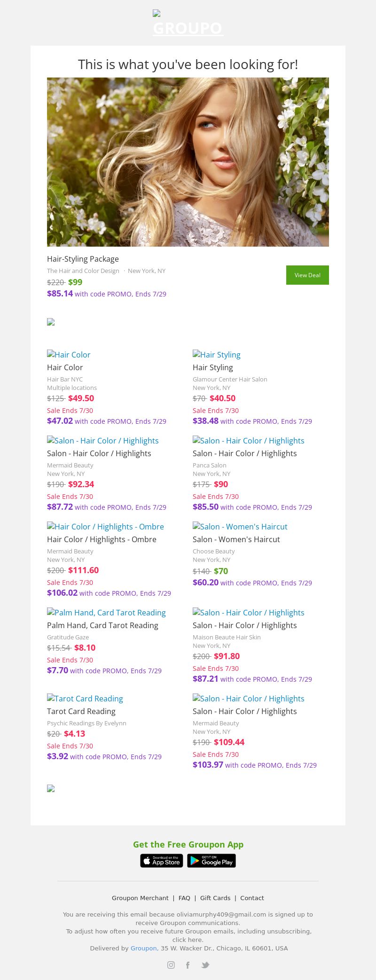
Task: Tap the Google Play badge
Action: pyautogui.click(x=211, y=861)
